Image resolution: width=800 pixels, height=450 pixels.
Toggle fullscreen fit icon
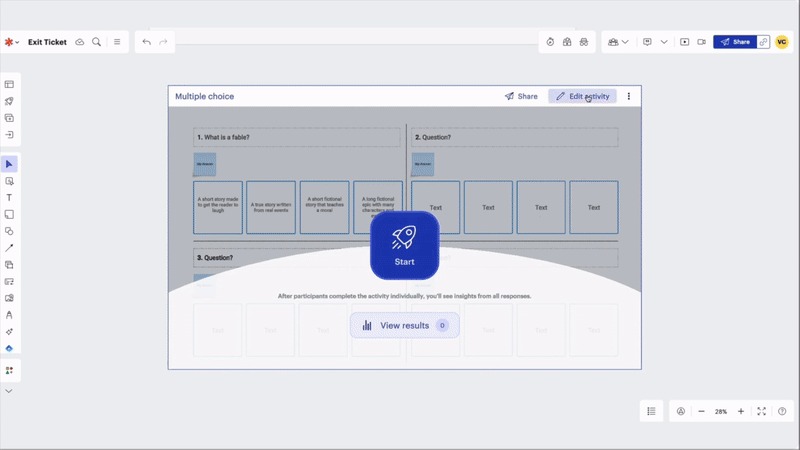[x=762, y=411]
